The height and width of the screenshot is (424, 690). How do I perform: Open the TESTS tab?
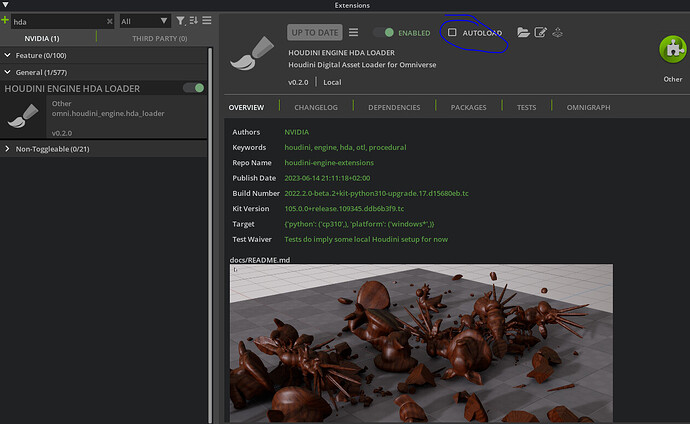pos(526,107)
